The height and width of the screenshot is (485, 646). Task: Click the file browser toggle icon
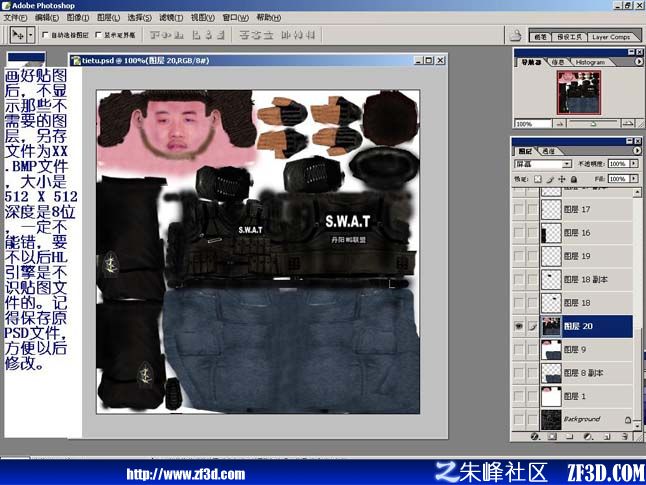pyautogui.click(x=515, y=35)
